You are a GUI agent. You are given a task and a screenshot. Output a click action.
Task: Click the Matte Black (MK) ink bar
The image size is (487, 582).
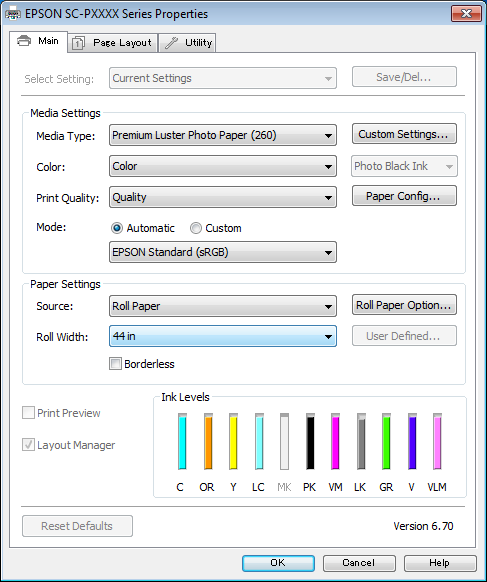284,441
